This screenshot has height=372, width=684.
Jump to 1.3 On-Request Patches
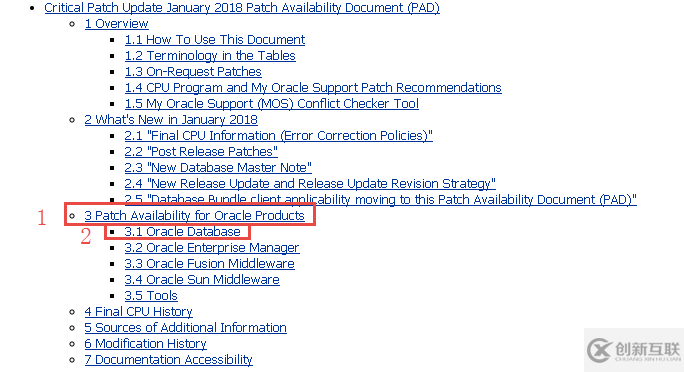click(x=193, y=72)
